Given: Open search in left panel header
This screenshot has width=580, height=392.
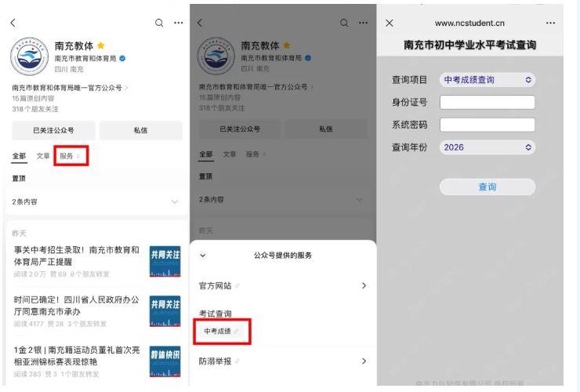Looking at the screenshot, I should (159, 23).
